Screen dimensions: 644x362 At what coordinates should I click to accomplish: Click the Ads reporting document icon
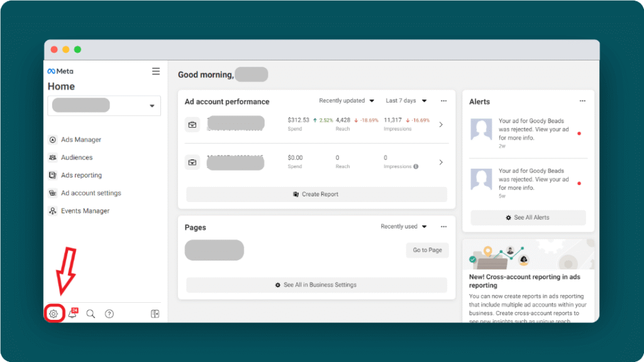click(x=53, y=175)
